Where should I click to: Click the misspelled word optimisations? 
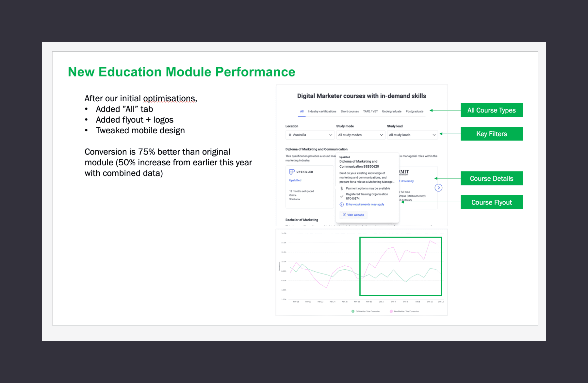point(170,98)
